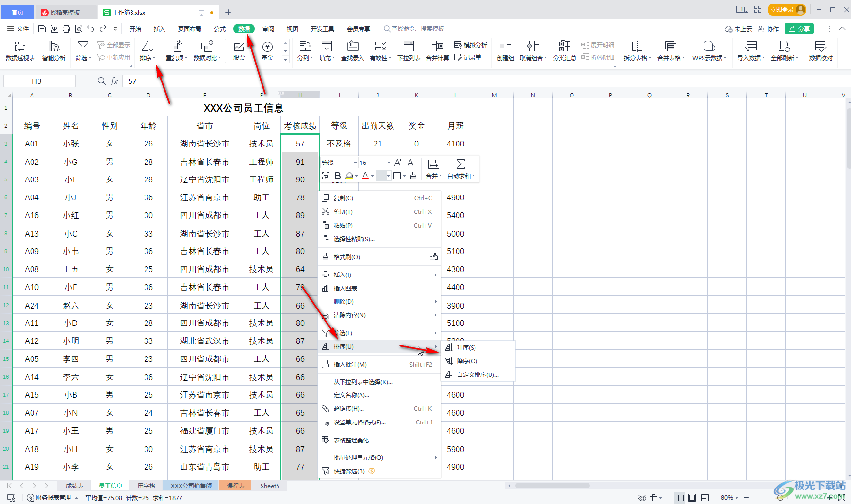Click the zoom slider handle in the status bar
This screenshot has width=851, height=504.
coord(780,498)
